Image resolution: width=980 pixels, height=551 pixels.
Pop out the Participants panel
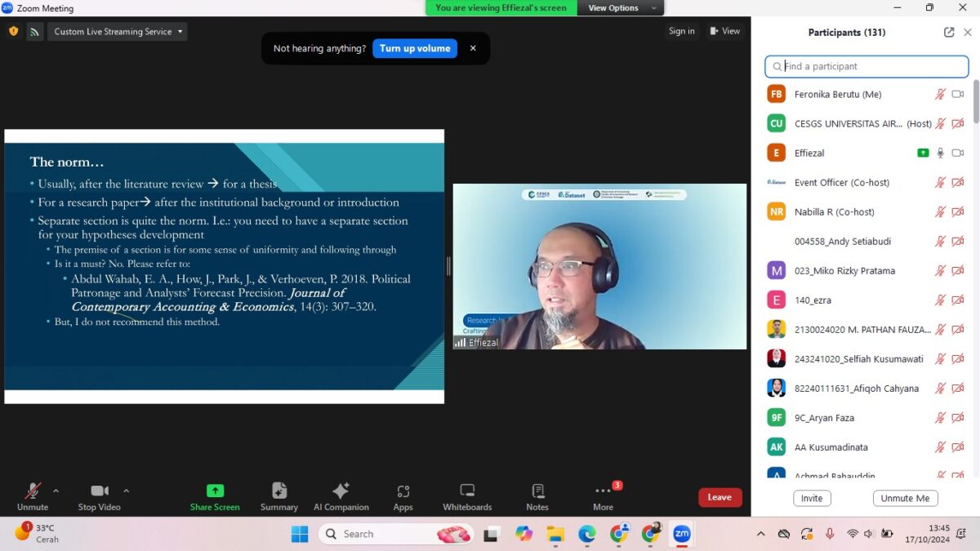(949, 33)
